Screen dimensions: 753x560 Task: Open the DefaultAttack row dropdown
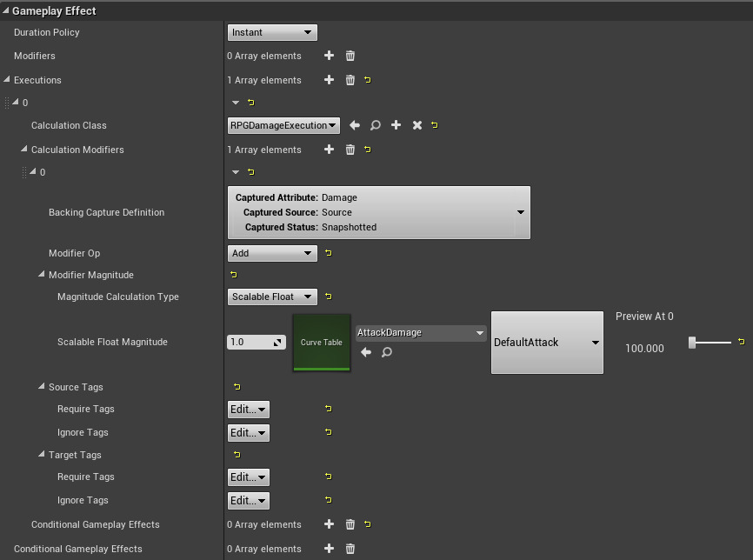[x=547, y=343]
